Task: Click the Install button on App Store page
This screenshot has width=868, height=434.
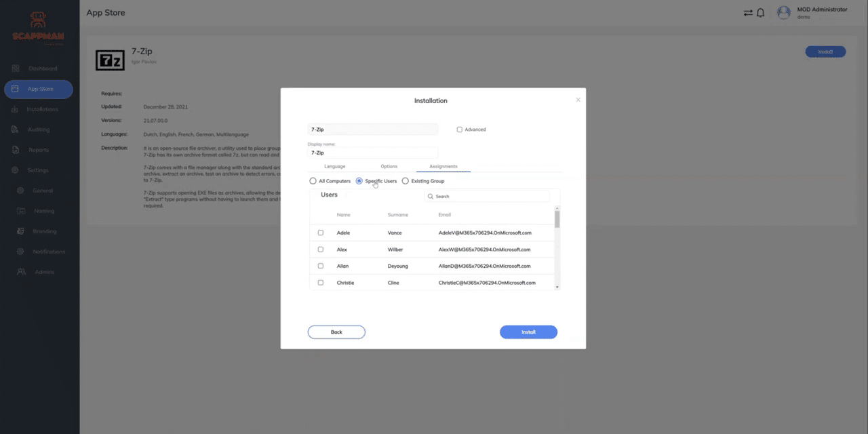Action: [825, 52]
